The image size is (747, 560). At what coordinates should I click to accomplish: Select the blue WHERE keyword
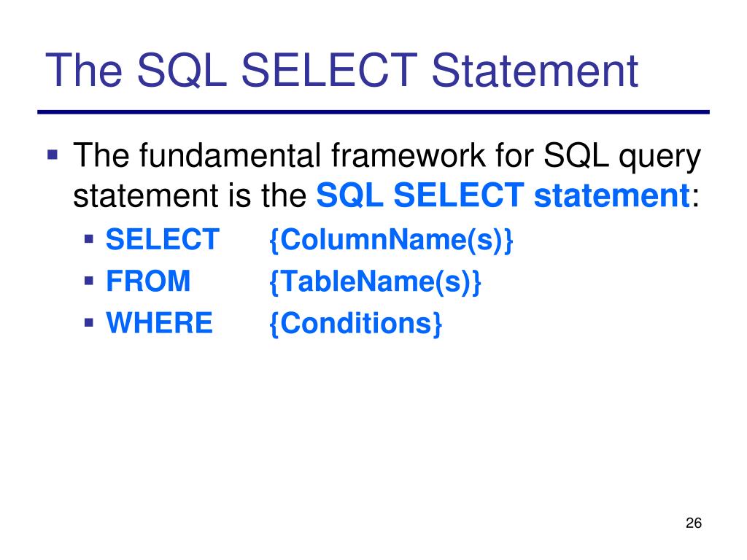(160, 324)
